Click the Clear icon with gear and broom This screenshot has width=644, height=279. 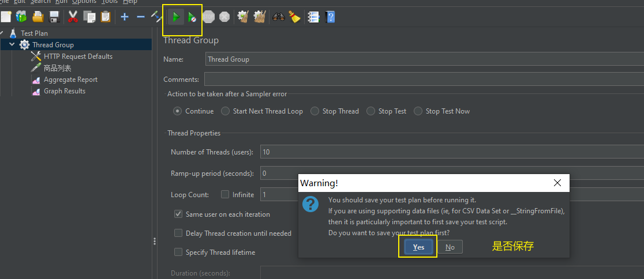(x=243, y=17)
